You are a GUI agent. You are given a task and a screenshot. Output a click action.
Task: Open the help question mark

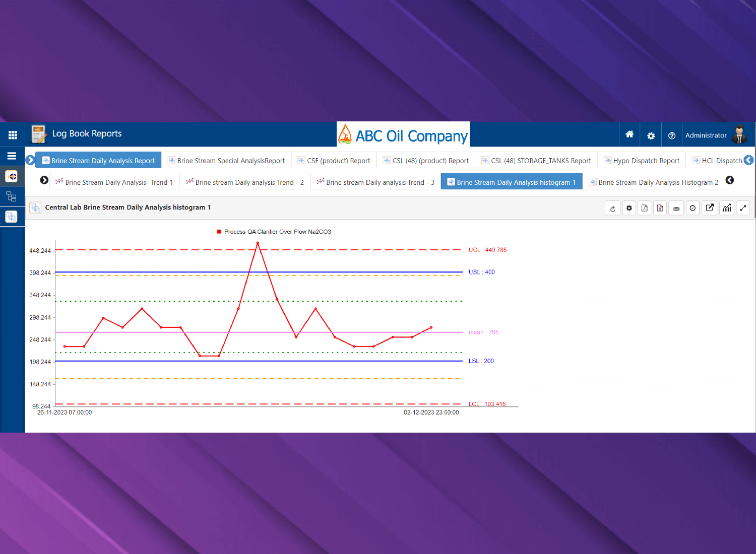[671, 135]
